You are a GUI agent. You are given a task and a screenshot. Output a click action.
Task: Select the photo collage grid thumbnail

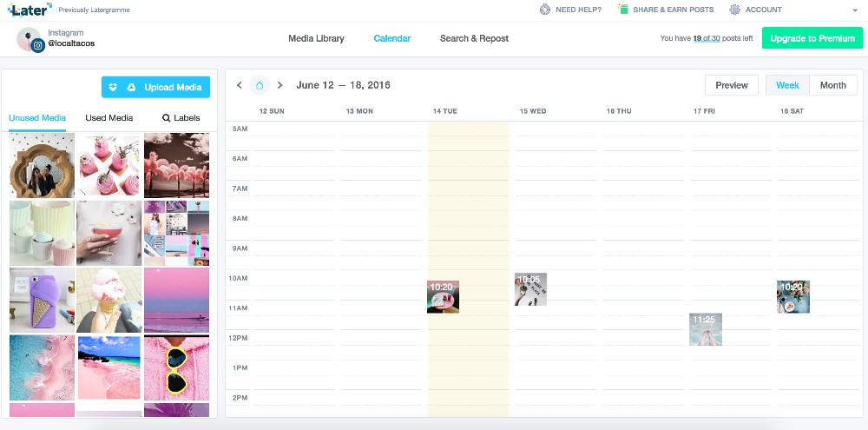pyautogui.click(x=176, y=234)
